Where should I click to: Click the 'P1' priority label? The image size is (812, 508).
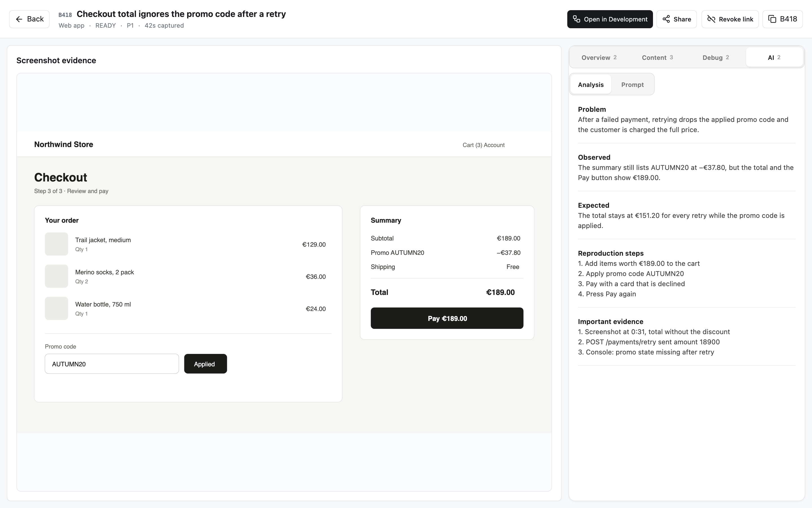click(130, 25)
